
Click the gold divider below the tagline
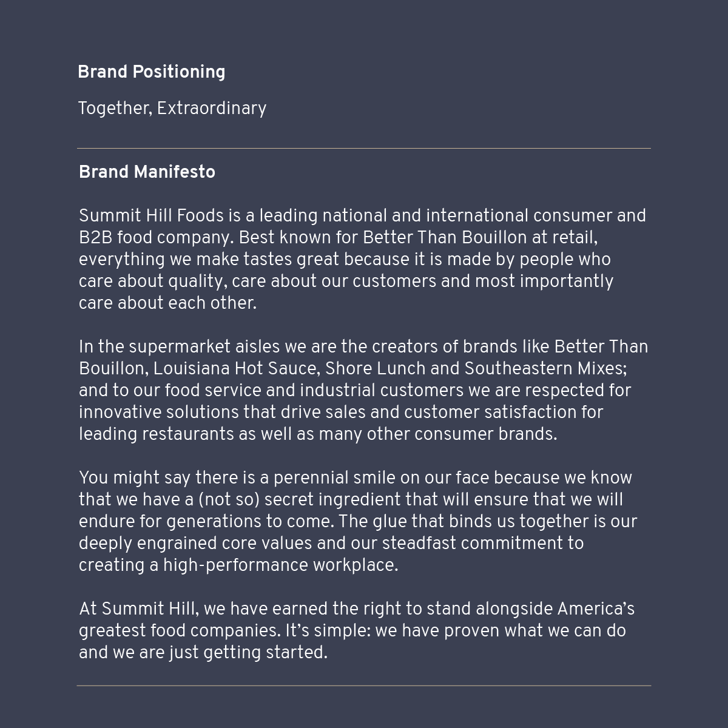364,148
